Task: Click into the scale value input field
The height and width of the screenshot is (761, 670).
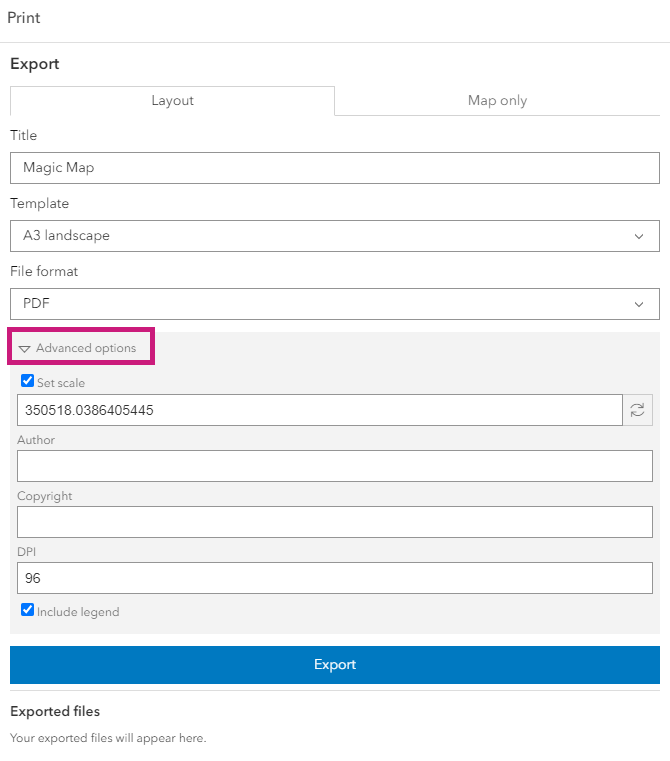Action: tap(320, 410)
